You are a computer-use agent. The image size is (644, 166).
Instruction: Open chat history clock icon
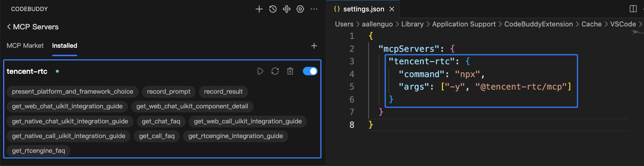click(x=273, y=9)
